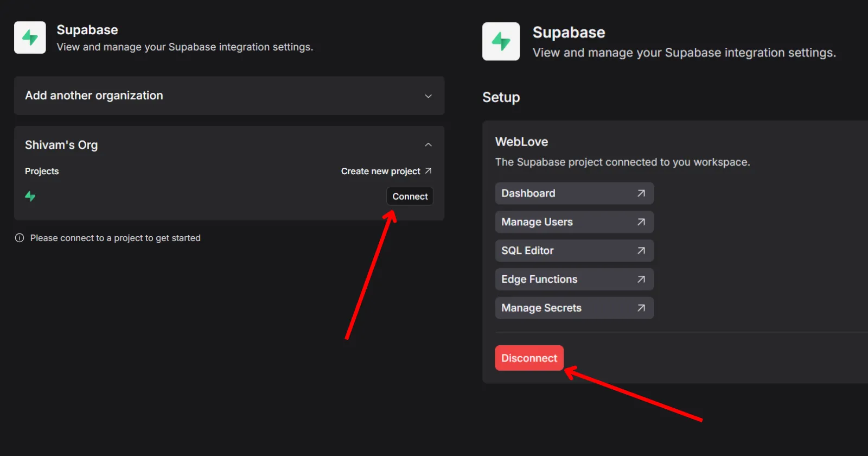The width and height of the screenshot is (868, 456).
Task: Click the Supabase logo in left panel header
Action: [x=30, y=37]
